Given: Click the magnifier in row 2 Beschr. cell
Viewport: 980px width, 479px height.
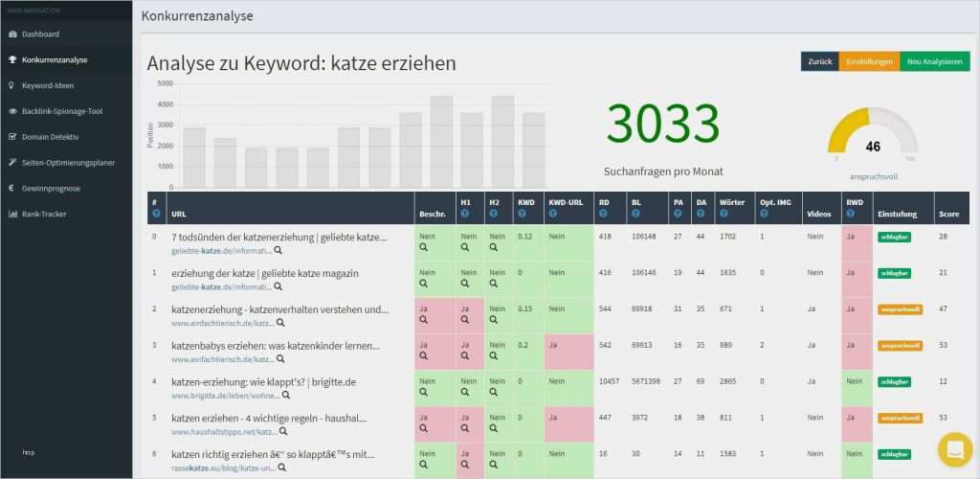Looking at the screenshot, I should tap(423, 320).
